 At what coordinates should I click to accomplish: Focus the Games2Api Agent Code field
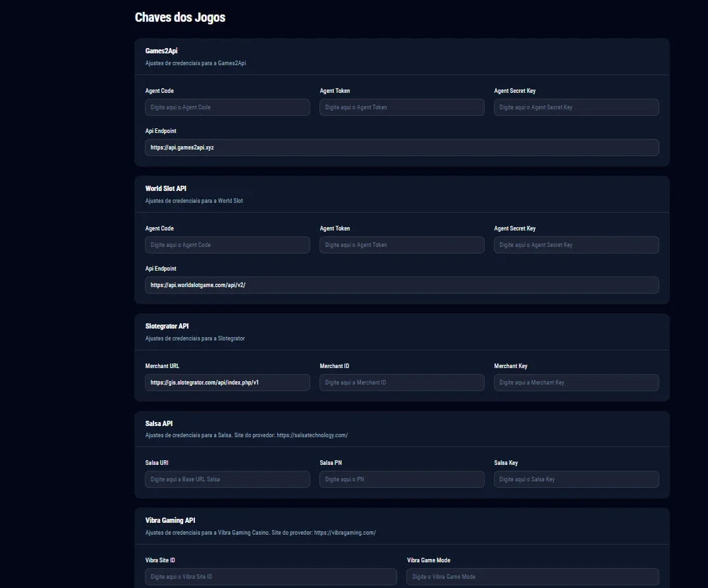coord(227,107)
